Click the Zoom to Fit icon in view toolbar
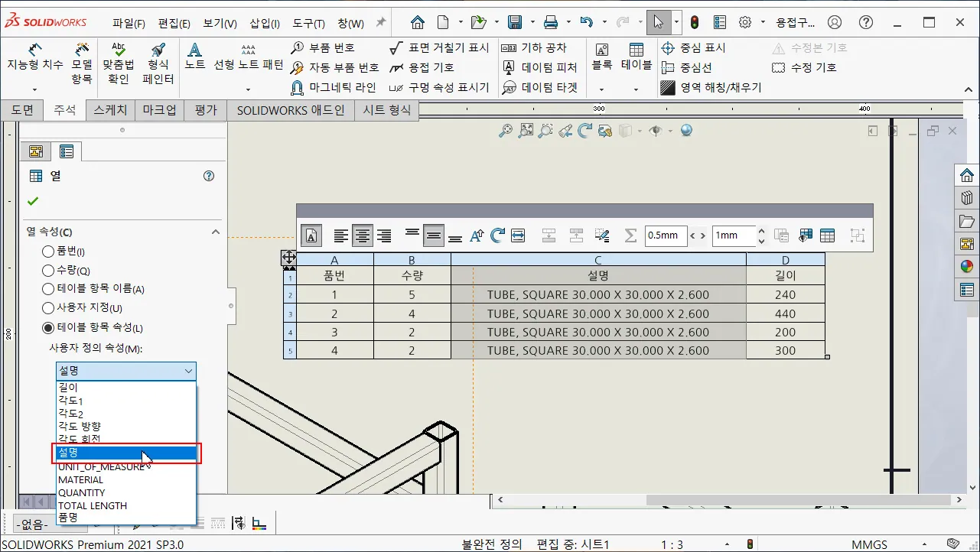 click(x=526, y=131)
